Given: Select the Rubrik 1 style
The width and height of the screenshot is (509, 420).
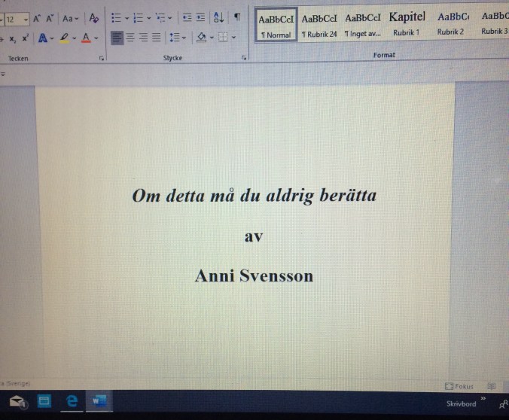Looking at the screenshot, I should tap(407, 23).
